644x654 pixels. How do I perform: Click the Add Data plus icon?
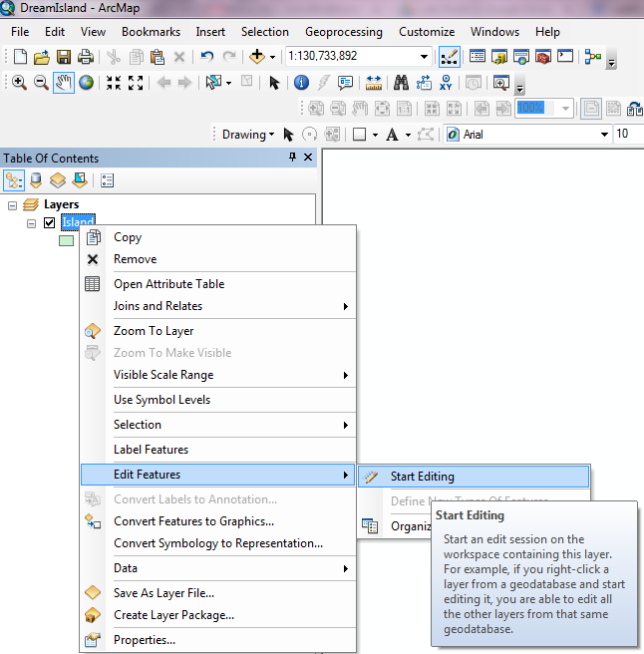coord(257,56)
